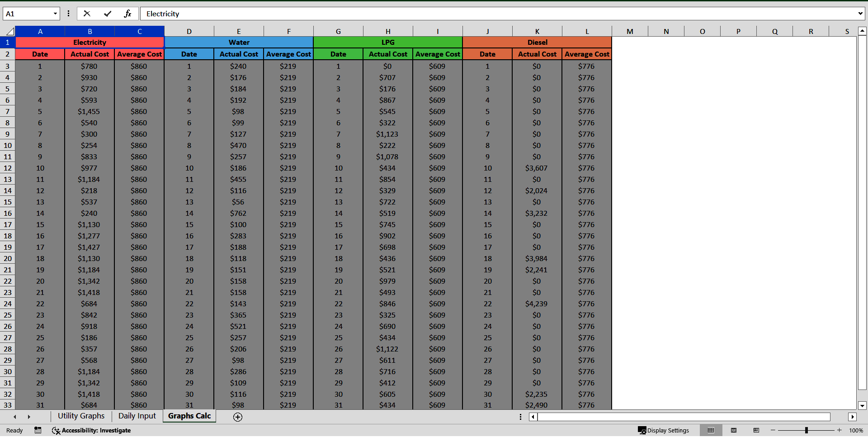
Task: Select Water cost cell $470
Action: click(x=239, y=145)
